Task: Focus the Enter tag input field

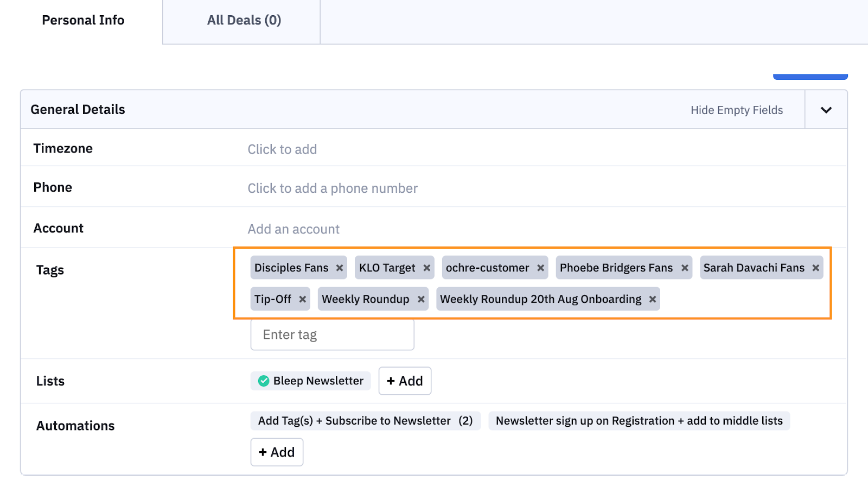Action: click(x=332, y=335)
